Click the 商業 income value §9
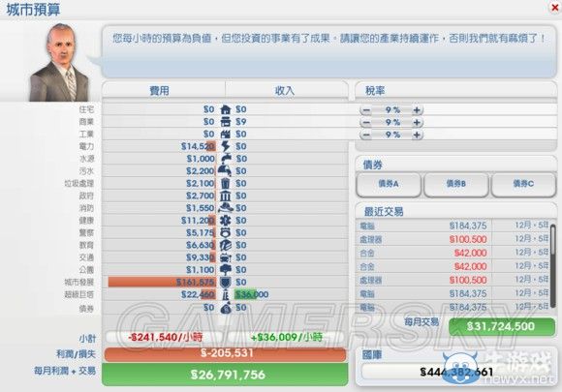Viewport: 562px width, 392px height. pos(241,122)
